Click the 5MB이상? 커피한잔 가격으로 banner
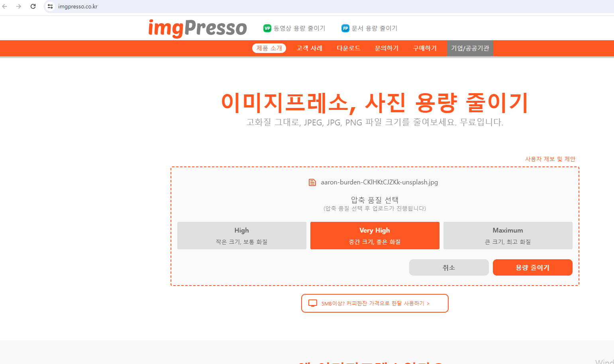The width and height of the screenshot is (614, 364). (x=375, y=303)
